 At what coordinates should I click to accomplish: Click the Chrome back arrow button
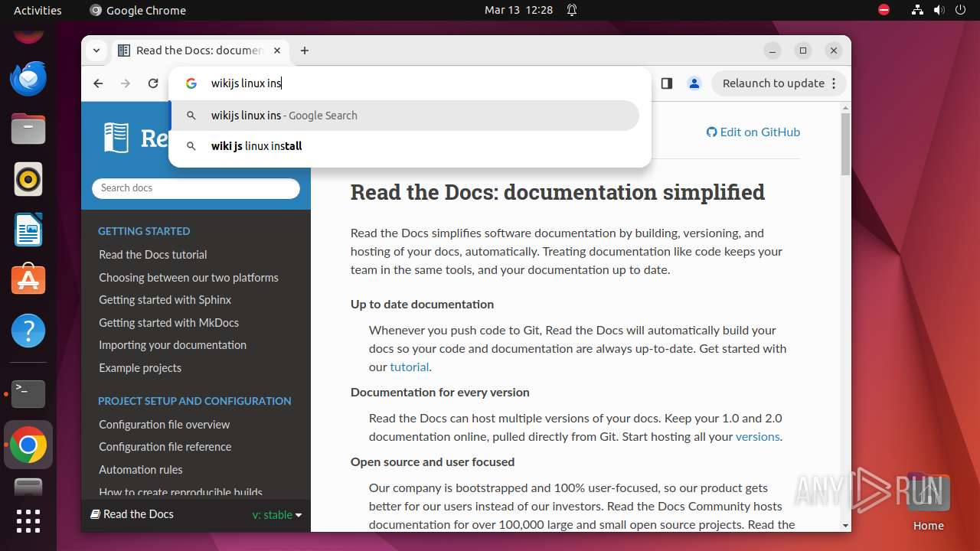98,83
